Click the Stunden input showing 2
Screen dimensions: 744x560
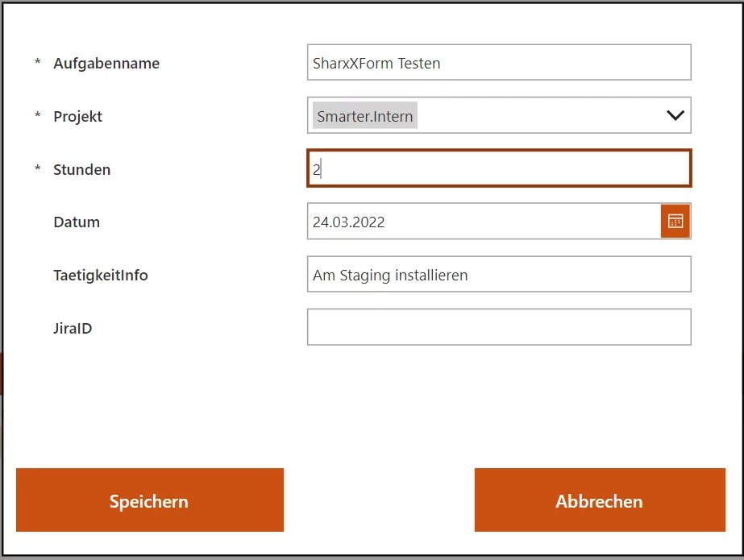(498, 168)
